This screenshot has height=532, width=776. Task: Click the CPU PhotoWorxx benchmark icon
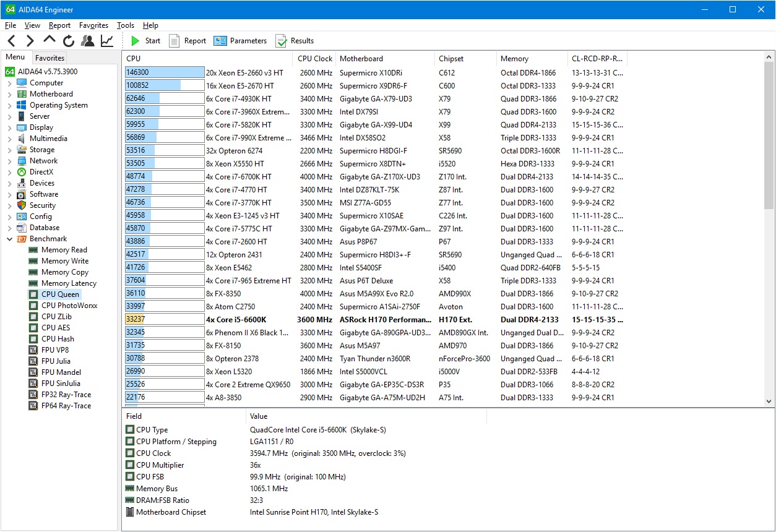33,306
